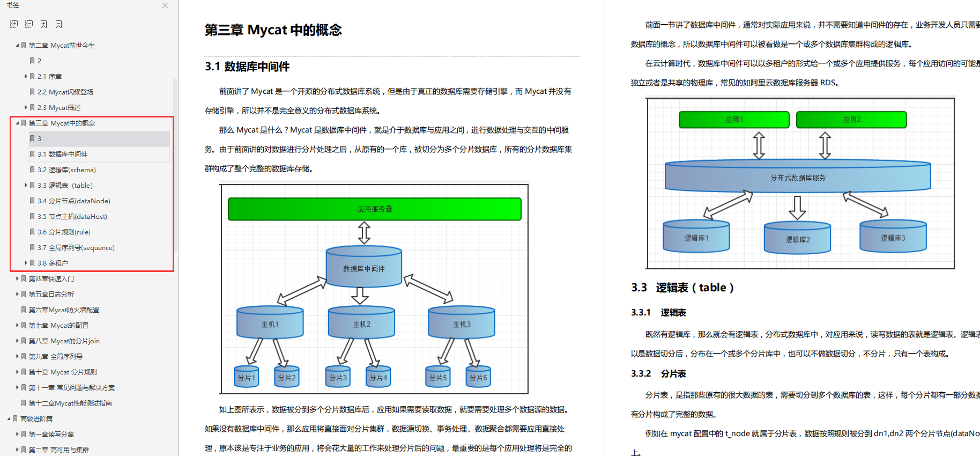Click the 逻辑库2 cylinder

(x=797, y=238)
